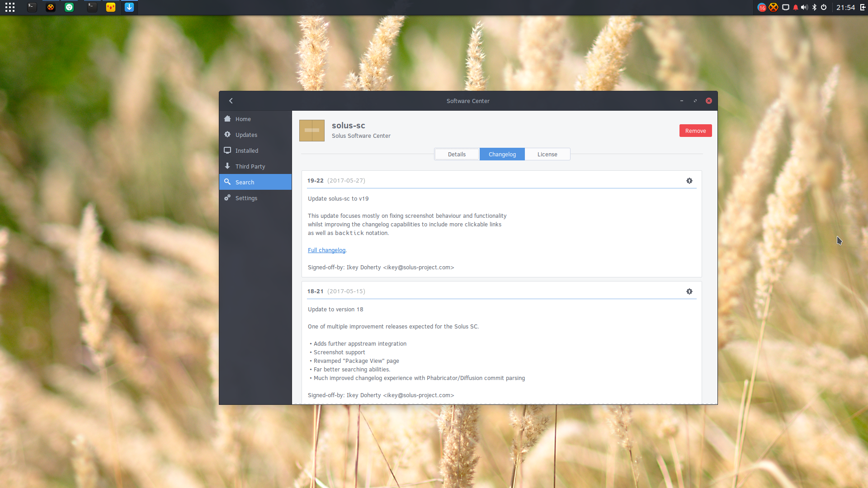Open the Bluetooth tray menu
This screenshot has height=488, width=868.
pos(815,7)
